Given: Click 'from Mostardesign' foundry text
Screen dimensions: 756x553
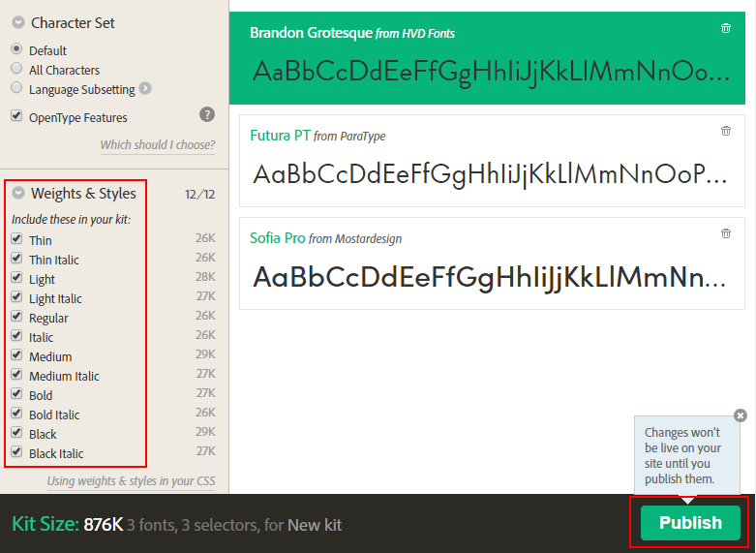Looking at the screenshot, I should 355,239.
